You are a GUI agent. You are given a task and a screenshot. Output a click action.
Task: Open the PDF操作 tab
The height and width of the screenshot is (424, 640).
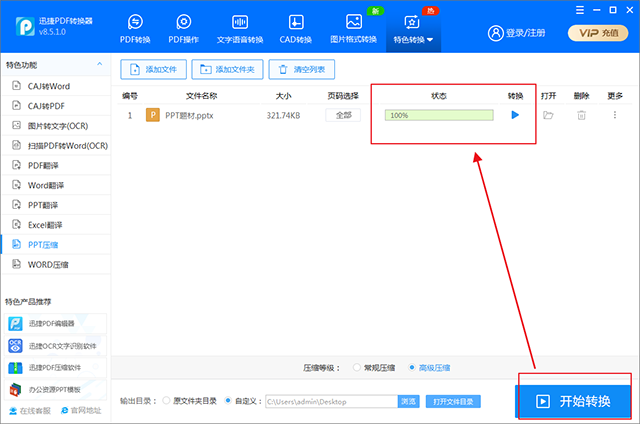click(x=184, y=29)
